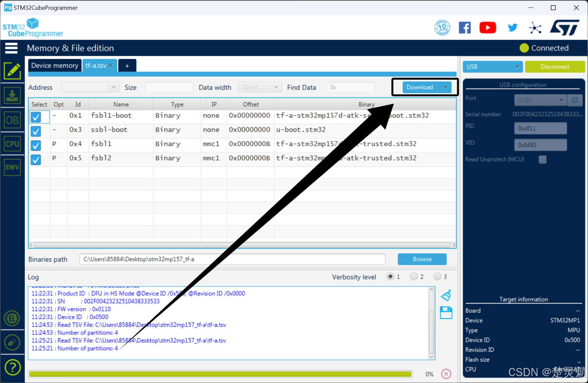Open the Data width 32-bit dropdown
This screenshot has width=588, height=383.
coord(260,87)
